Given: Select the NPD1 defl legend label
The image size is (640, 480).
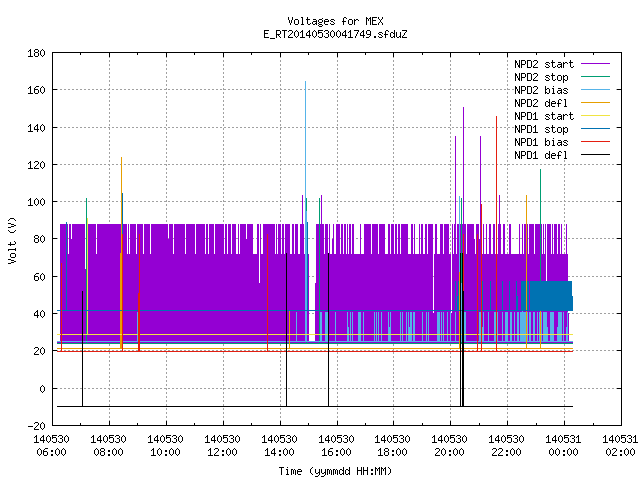Looking at the screenshot, I should pyautogui.click(x=541, y=155).
